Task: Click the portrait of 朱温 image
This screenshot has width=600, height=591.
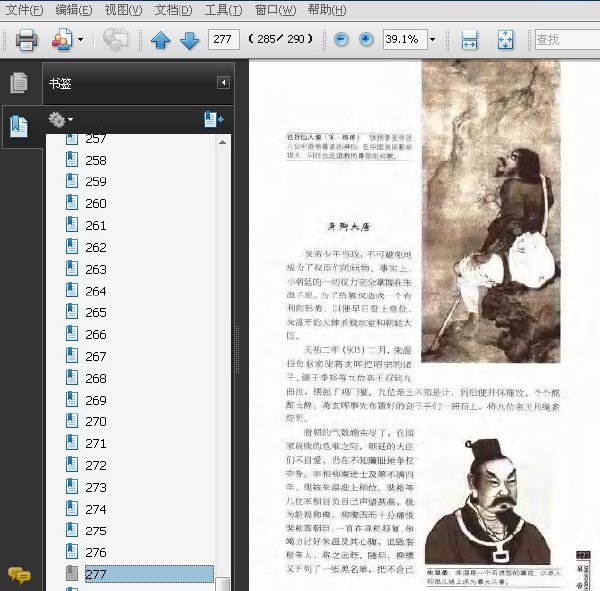Action: (x=488, y=502)
